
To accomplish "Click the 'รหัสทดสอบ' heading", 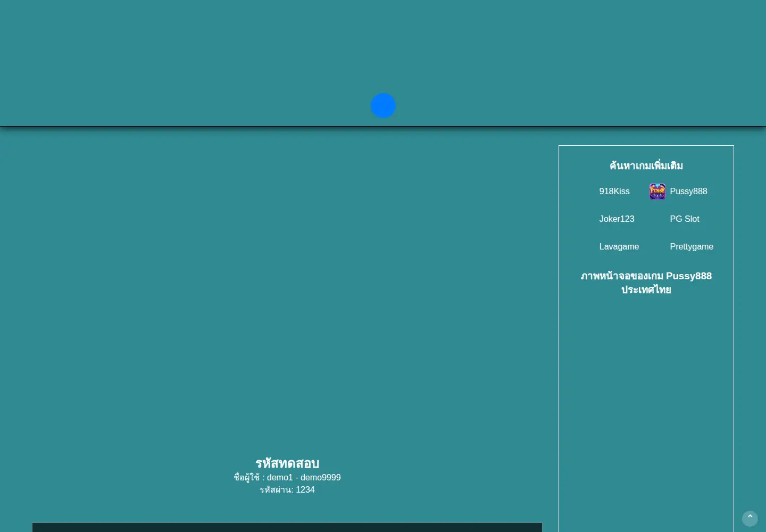I will pyautogui.click(x=287, y=463).
